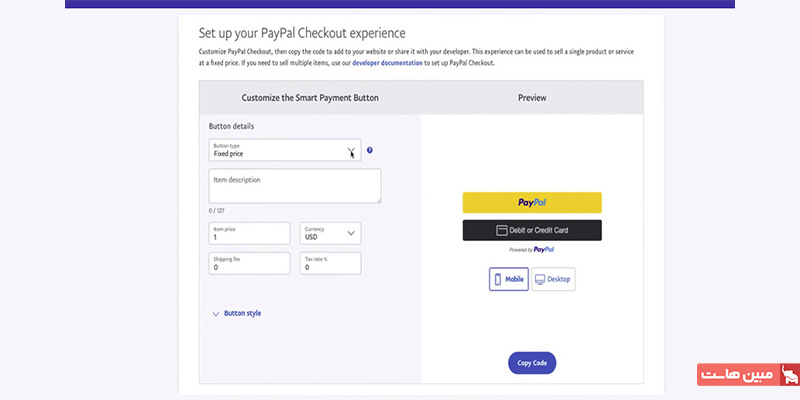800x400 pixels.
Task: Click the Copy Code button
Action: click(x=532, y=363)
